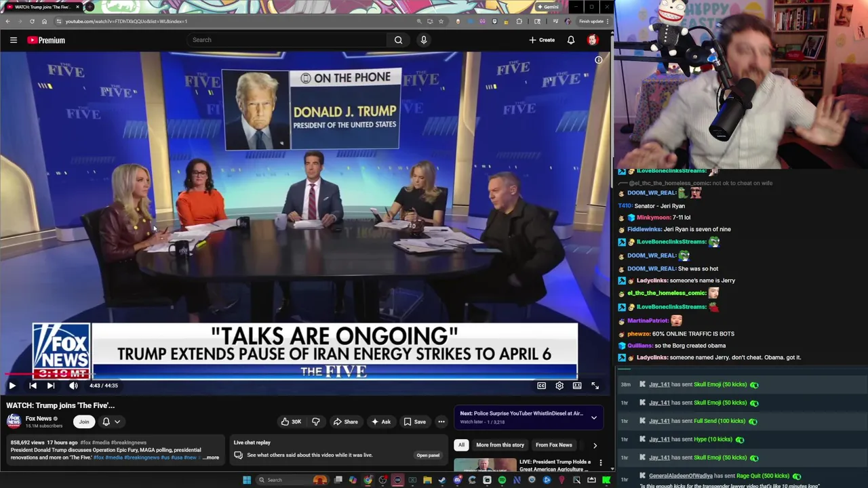Select the From Fox News chip
Screen dimensions: 868x488
click(554, 445)
